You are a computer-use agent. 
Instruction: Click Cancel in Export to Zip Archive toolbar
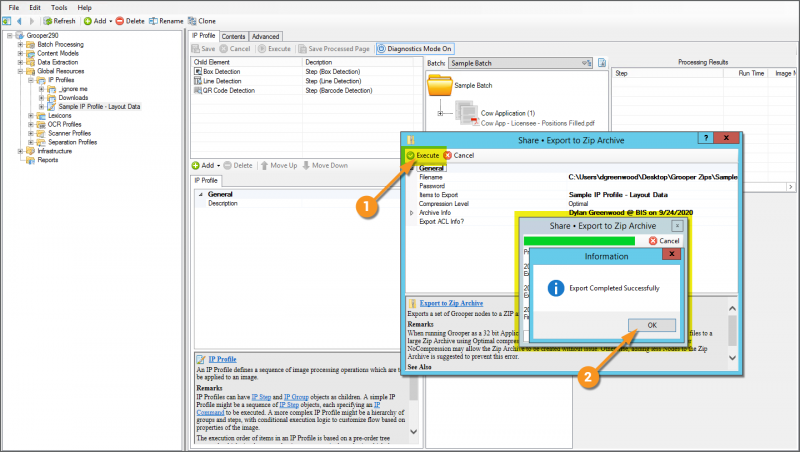[459, 155]
